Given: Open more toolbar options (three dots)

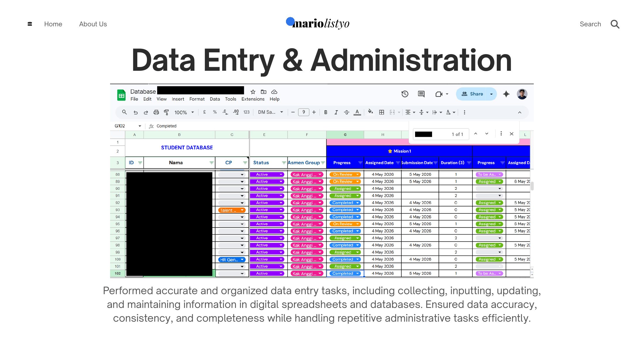Looking at the screenshot, I should pyautogui.click(x=464, y=112).
